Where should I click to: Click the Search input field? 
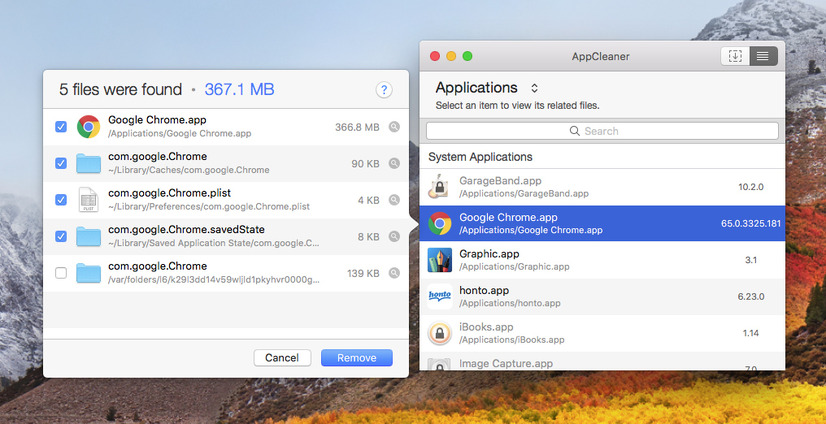602,131
